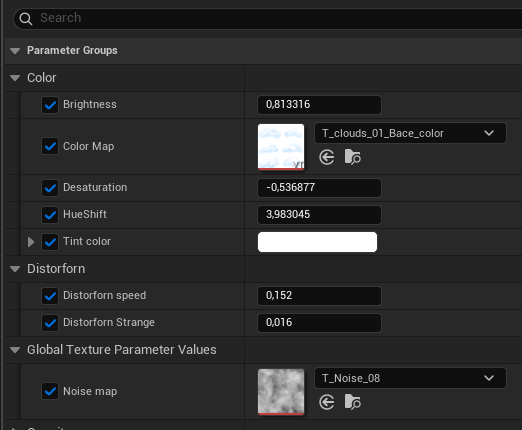Toggle the Noise map override checkbox

tap(50, 391)
